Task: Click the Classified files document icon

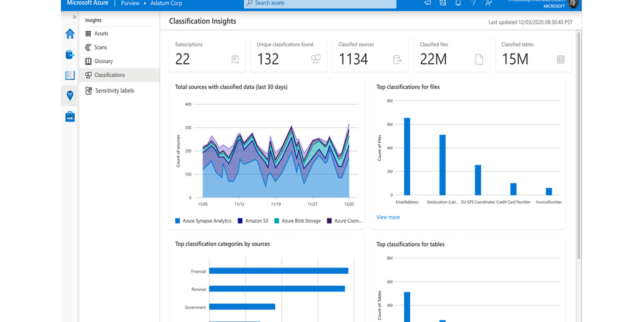Action: tap(479, 59)
